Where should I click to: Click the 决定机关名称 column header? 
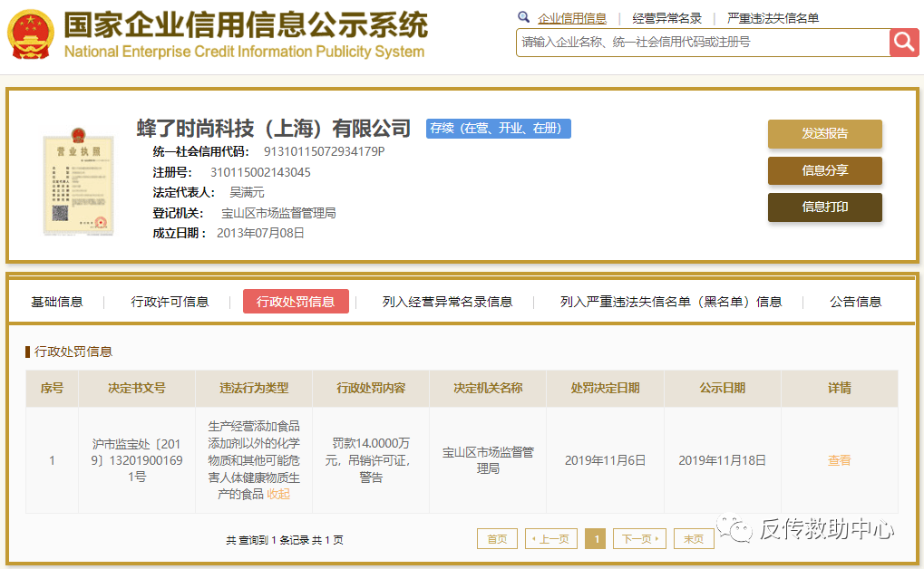[x=488, y=388]
